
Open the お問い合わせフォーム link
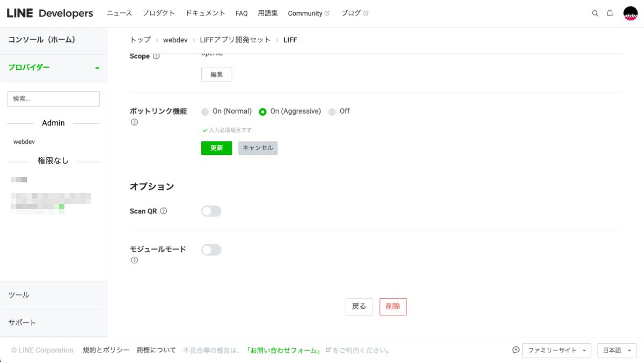[283, 350]
